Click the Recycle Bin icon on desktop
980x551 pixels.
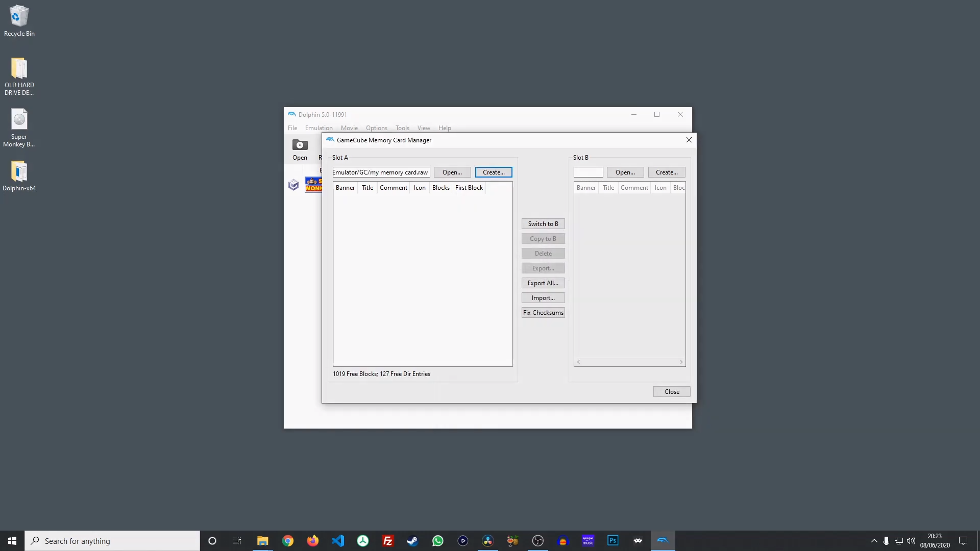pyautogui.click(x=19, y=14)
